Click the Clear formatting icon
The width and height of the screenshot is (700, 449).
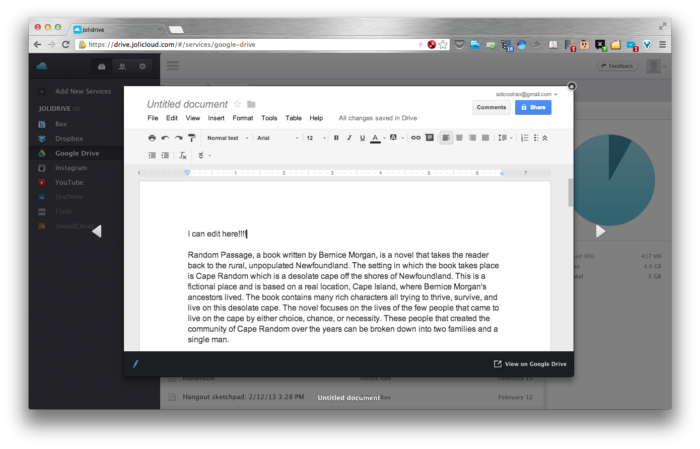pyautogui.click(x=182, y=155)
